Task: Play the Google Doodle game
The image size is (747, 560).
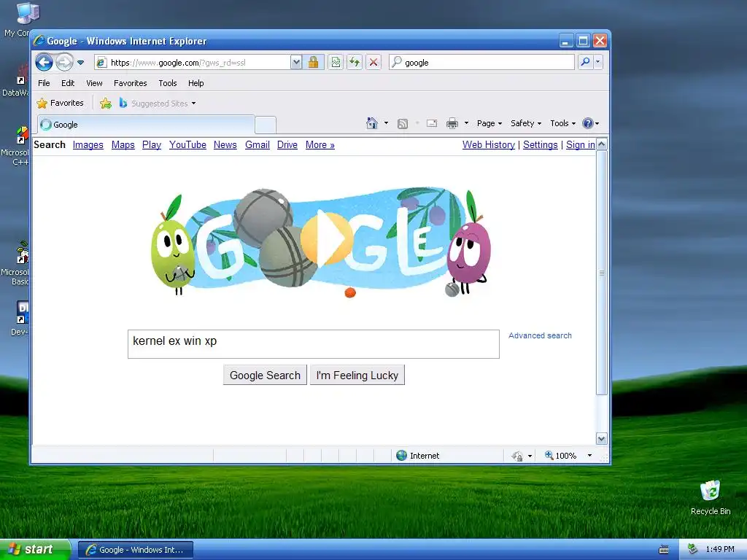Action: point(326,237)
